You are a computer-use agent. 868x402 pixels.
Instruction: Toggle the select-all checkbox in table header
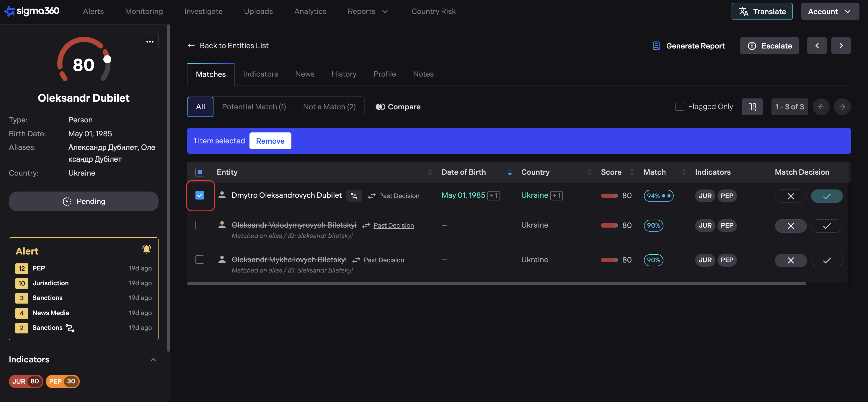click(200, 172)
